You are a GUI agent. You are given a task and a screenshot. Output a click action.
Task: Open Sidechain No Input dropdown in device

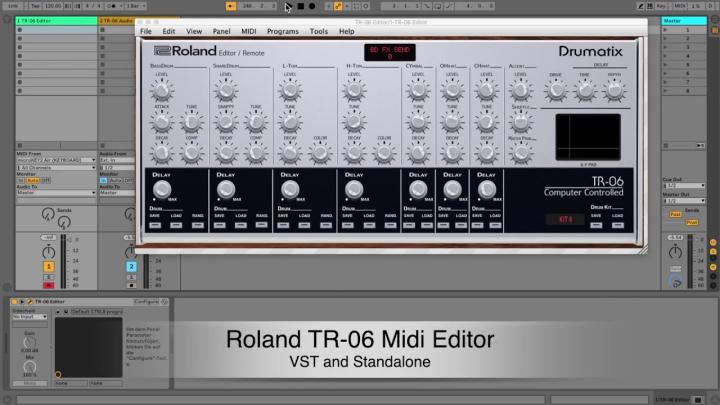point(30,317)
